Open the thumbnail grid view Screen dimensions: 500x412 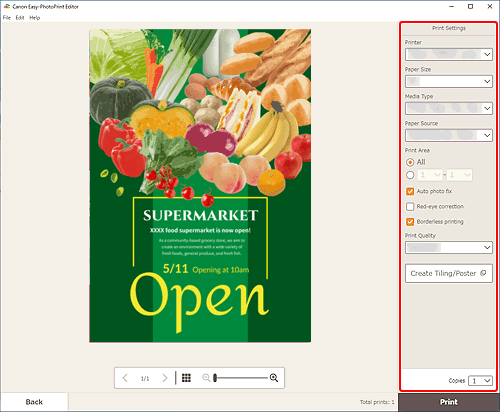pyautogui.click(x=186, y=378)
